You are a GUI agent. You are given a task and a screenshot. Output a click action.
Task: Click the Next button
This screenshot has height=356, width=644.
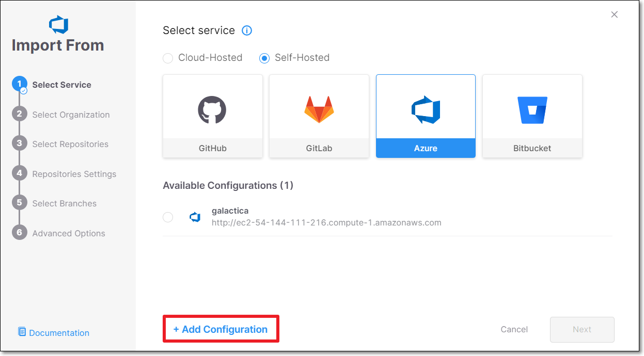[x=582, y=330]
